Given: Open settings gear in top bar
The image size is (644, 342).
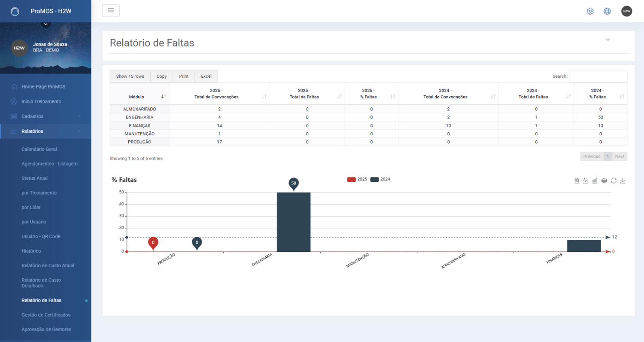Looking at the screenshot, I should (590, 11).
